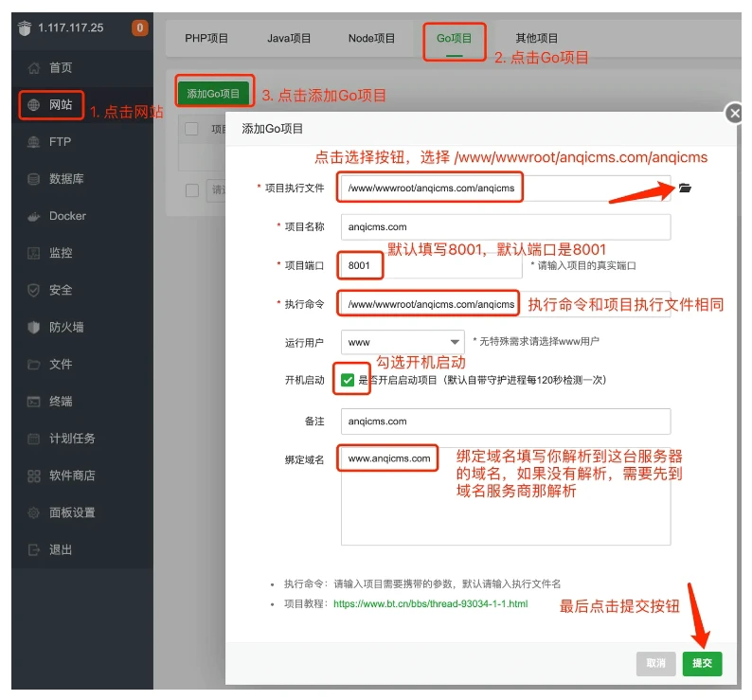
Task: Expand the 运行用户 www dropdown
Action: 403,341
